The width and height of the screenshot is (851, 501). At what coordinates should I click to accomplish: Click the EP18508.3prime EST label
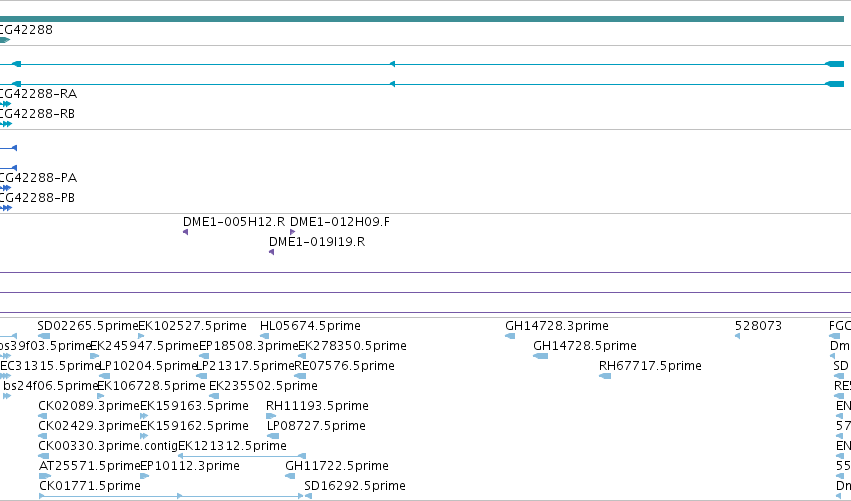click(249, 346)
